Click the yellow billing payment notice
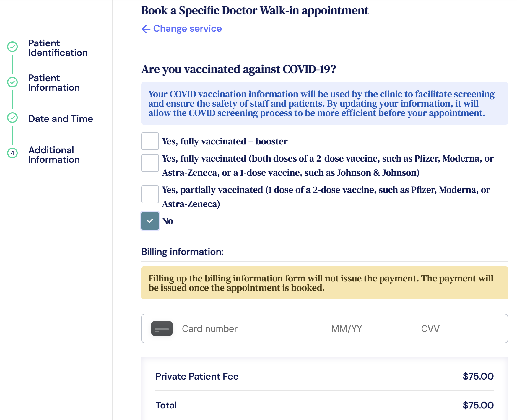 coord(324,283)
